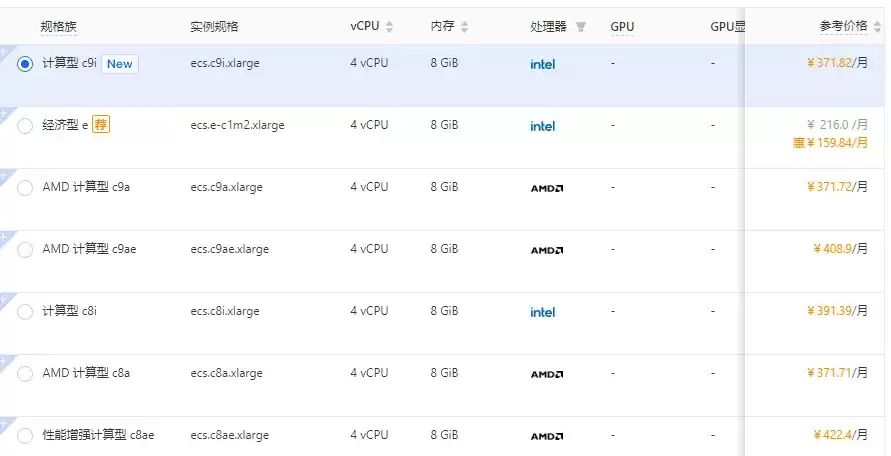Click the AMD logo in the c8a row

[x=547, y=374]
